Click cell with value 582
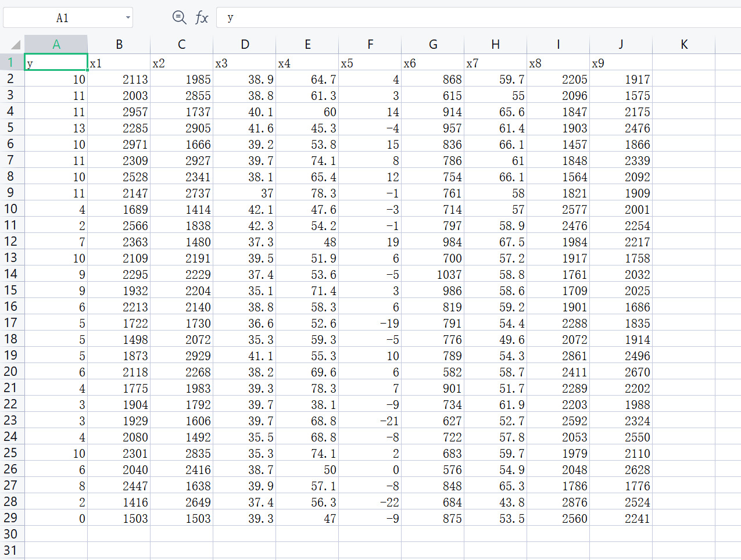741x560 pixels. 433,371
